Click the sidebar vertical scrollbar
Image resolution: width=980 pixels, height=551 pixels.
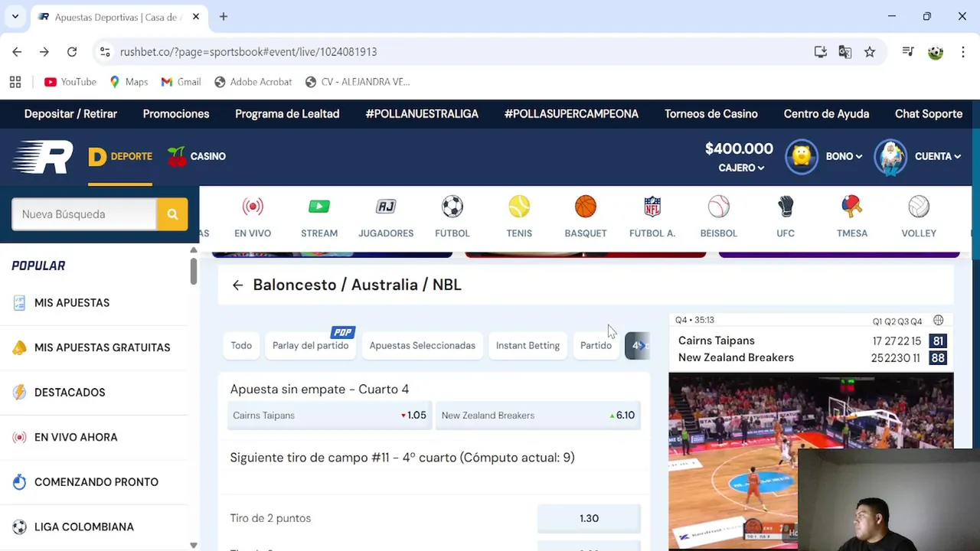tap(194, 270)
